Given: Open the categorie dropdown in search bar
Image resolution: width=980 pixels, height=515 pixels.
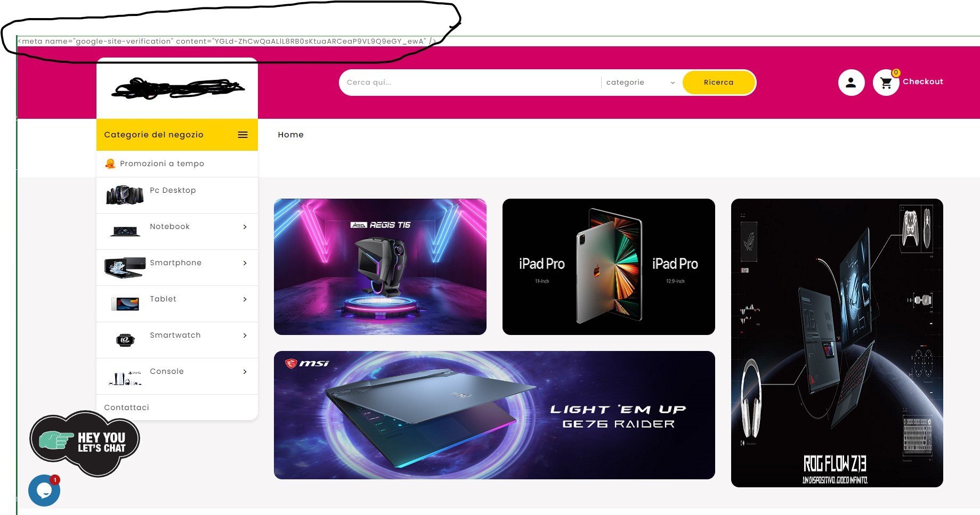Looking at the screenshot, I should 641,83.
